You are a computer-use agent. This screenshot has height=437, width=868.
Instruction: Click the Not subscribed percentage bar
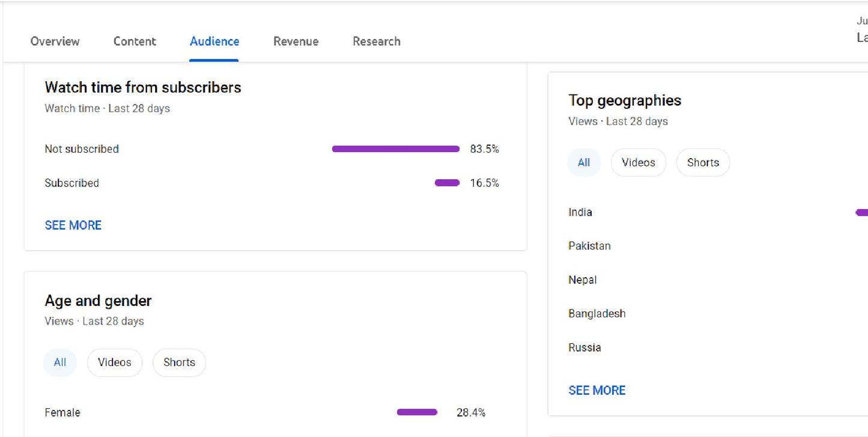[x=395, y=149]
